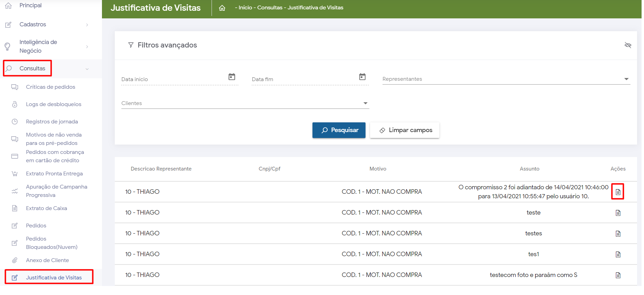This screenshot has height=295, width=644.
Task: Click the Limpar campos button
Action: tap(404, 130)
